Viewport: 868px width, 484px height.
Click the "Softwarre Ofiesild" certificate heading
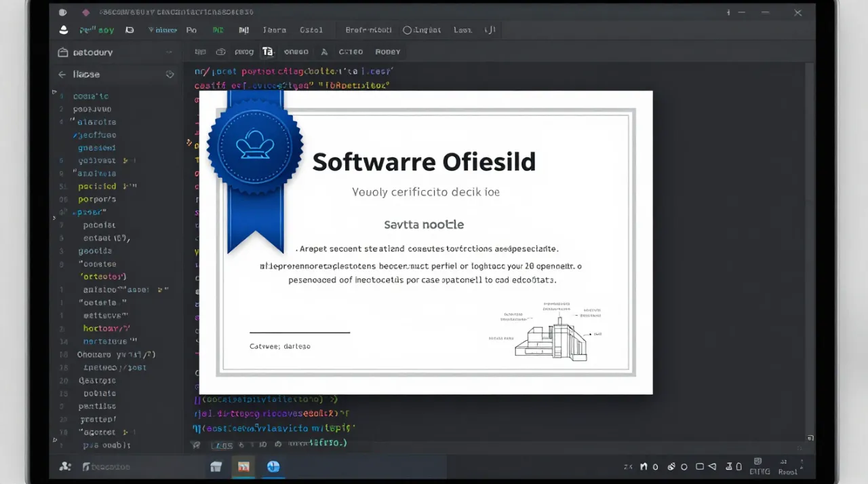[424, 162]
